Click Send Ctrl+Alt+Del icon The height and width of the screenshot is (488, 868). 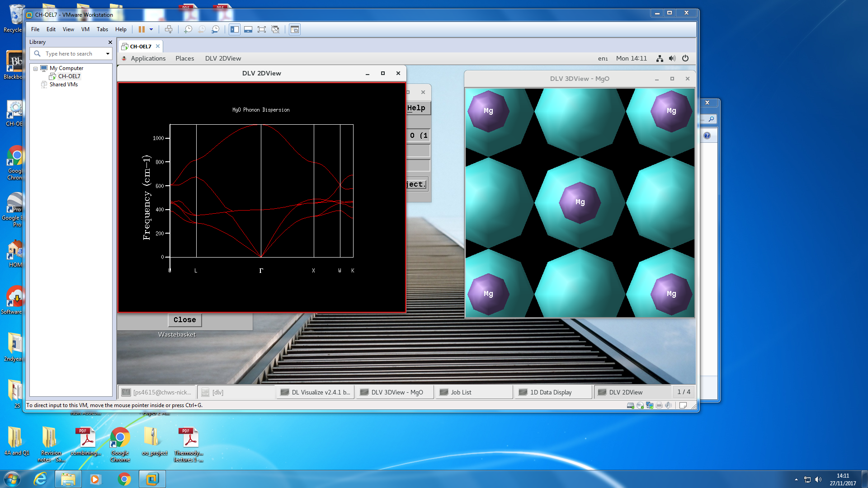tap(169, 29)
